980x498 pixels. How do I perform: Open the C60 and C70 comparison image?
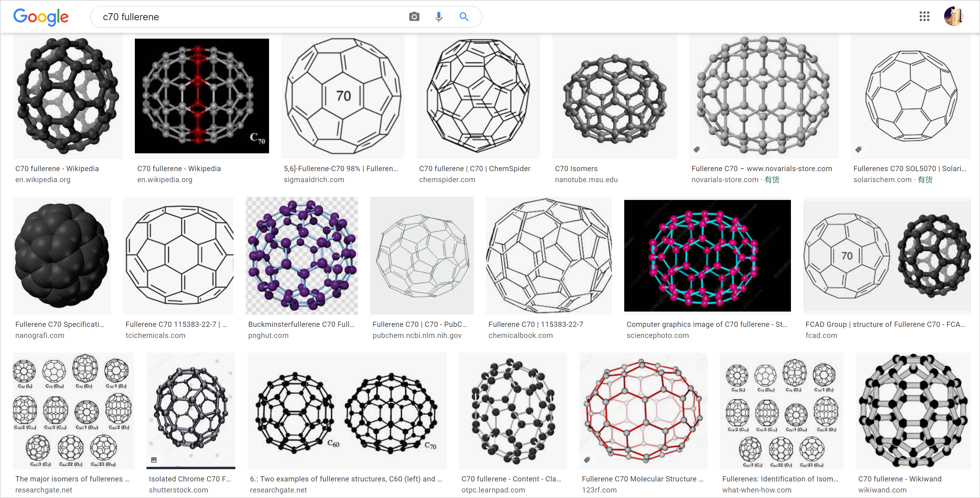tap(347, 410)
